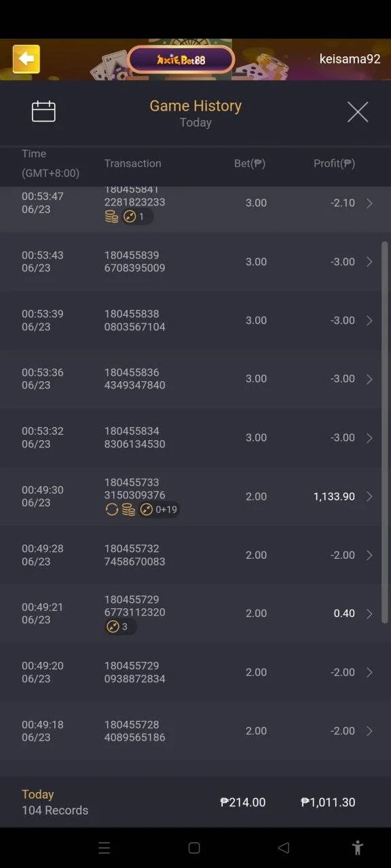
Task: Expand the 00:53:43 transaction row chevron
Action: pyautogui.click(x=369, y=262)
